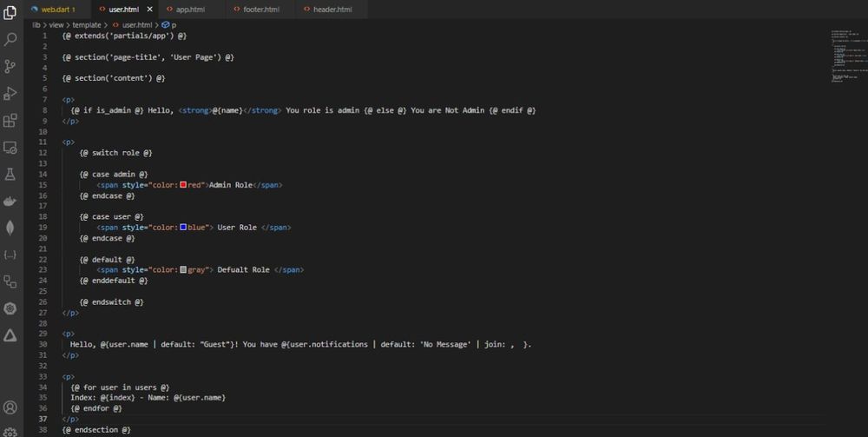Click line number 30 in gutter
This screenshot has height=437, width=868.
[x=43, y=345]
